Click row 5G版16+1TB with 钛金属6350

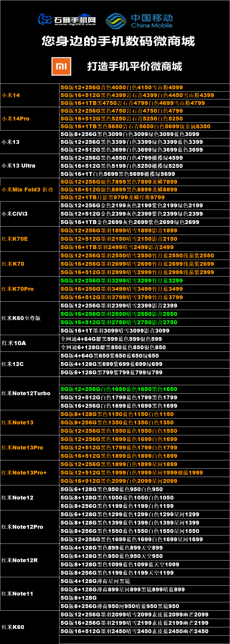tap(144, 126)
